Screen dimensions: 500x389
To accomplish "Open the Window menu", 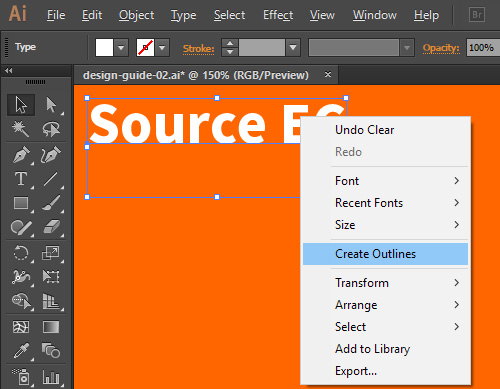I will coord(375,15).
